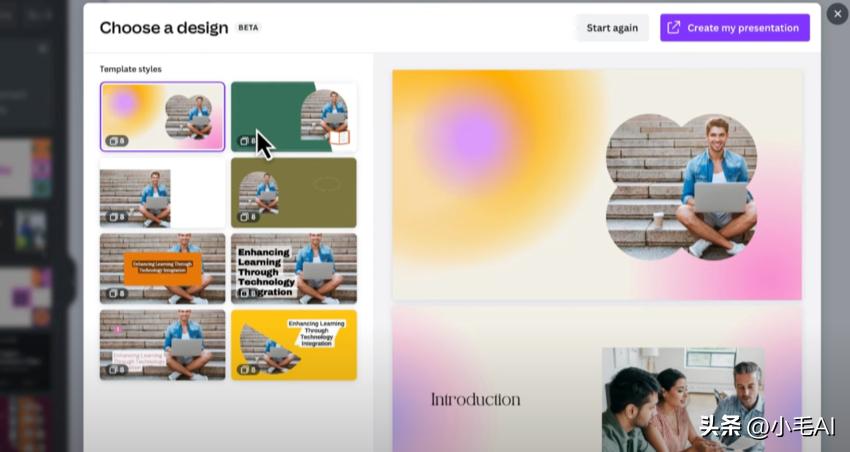Click the page count icon on green template
The image size is (850, 452).
[x=247, y=141]
